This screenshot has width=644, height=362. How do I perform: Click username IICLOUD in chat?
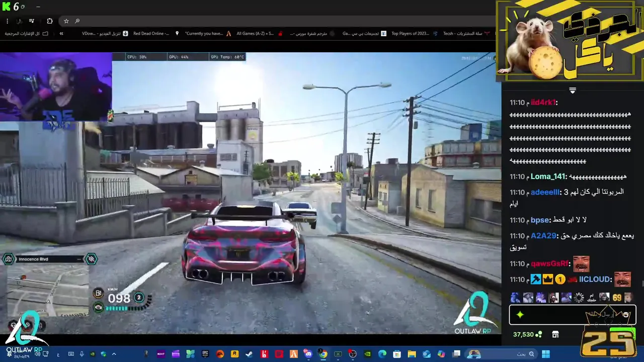click(594, 280)
